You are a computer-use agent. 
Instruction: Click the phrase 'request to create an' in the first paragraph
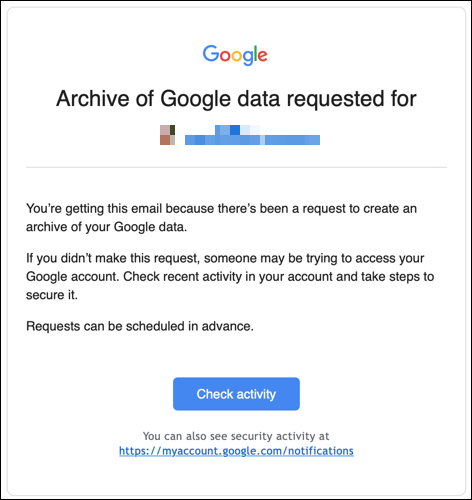click(359, 209)
